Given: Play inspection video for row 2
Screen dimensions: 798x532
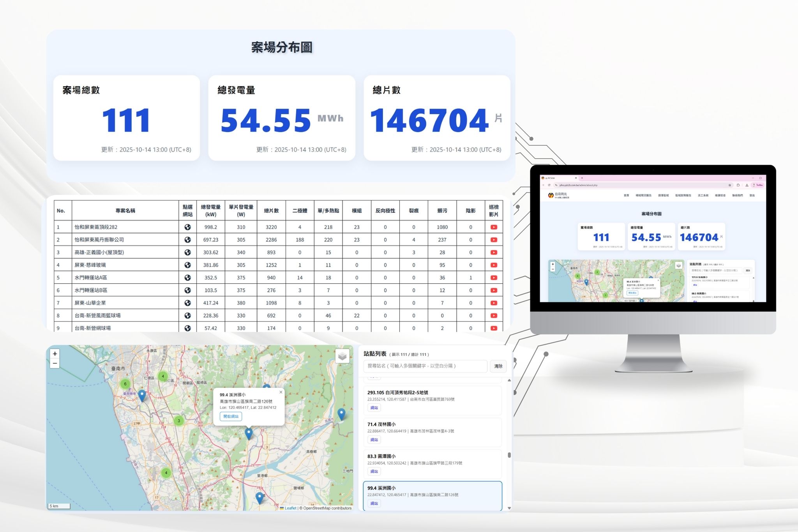Looking at the screenshot, I should [494, 240].
